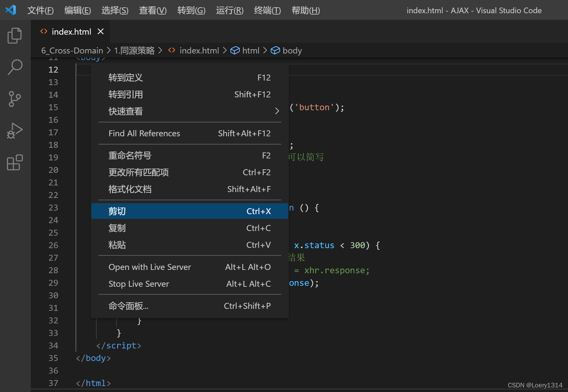Open the Explorer view in activity bar
Viewport: 568px width, 392px height.
[15, 35]
